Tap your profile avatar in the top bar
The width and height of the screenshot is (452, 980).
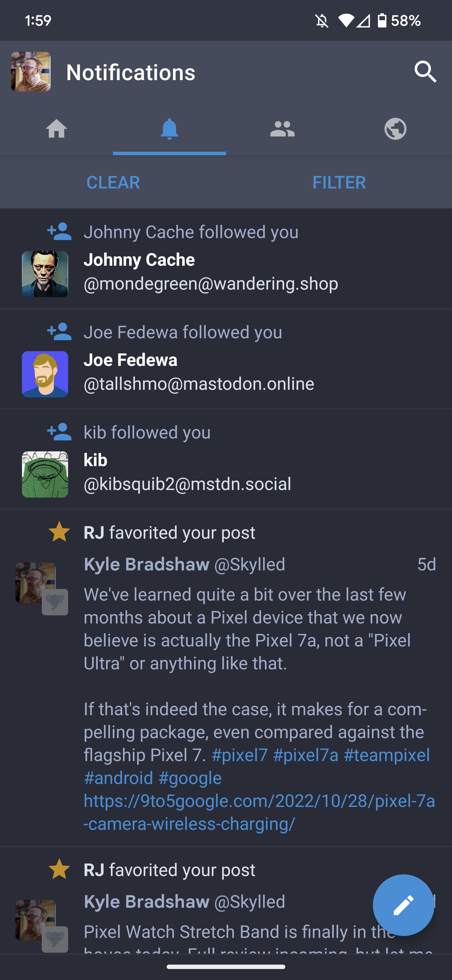[x=30, y=72]
